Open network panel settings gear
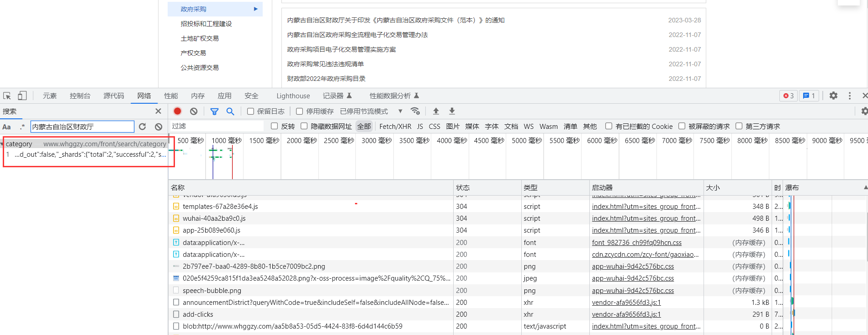 [864, 111]
